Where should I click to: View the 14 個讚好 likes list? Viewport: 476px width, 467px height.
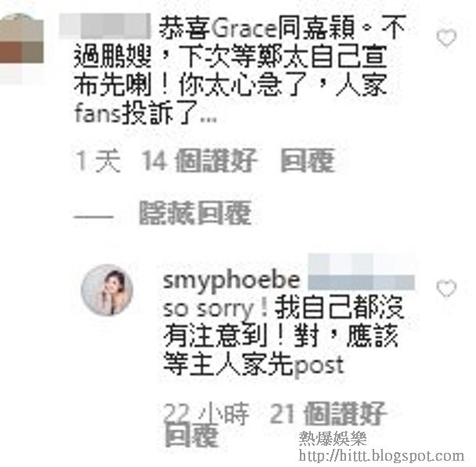(x=200, y=160)
